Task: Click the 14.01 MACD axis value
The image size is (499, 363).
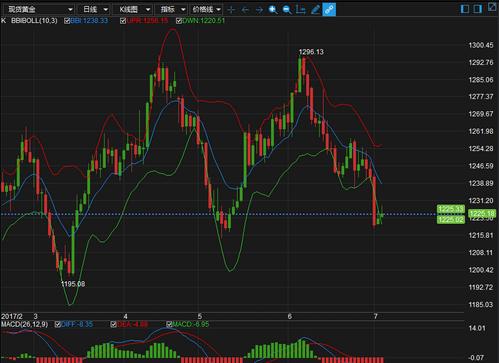Action: [x=477, y=328]
